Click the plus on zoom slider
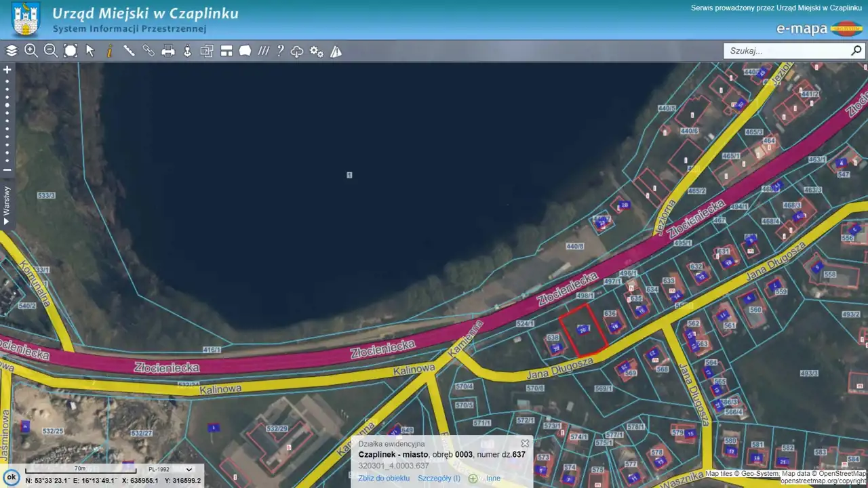This screenshot has width=868, height=488. point(7,70)
